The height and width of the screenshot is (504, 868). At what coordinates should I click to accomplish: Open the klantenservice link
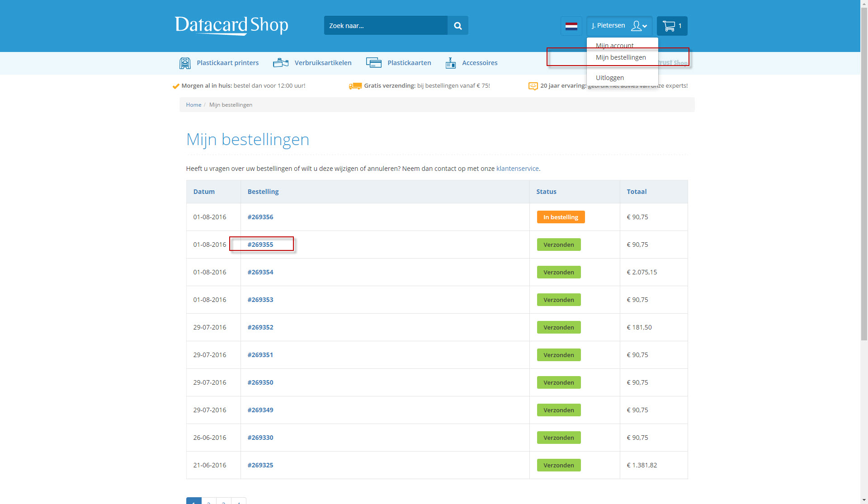click(x=517, y=169)
